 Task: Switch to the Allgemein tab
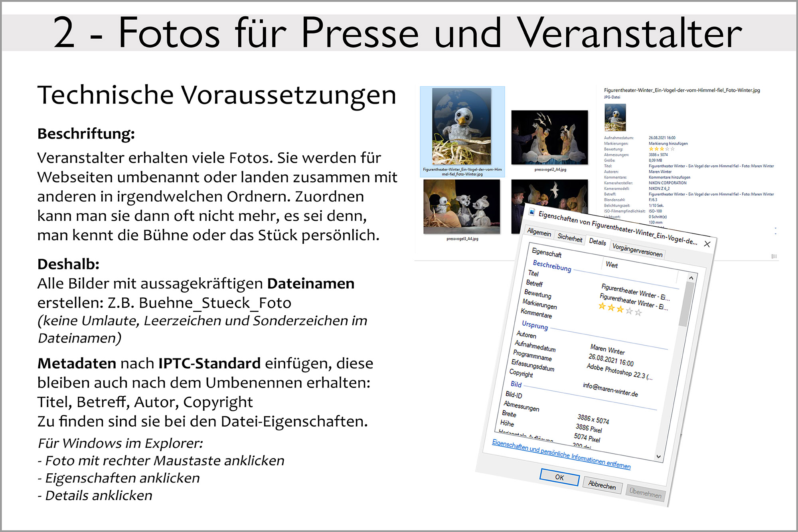(539, 232)
